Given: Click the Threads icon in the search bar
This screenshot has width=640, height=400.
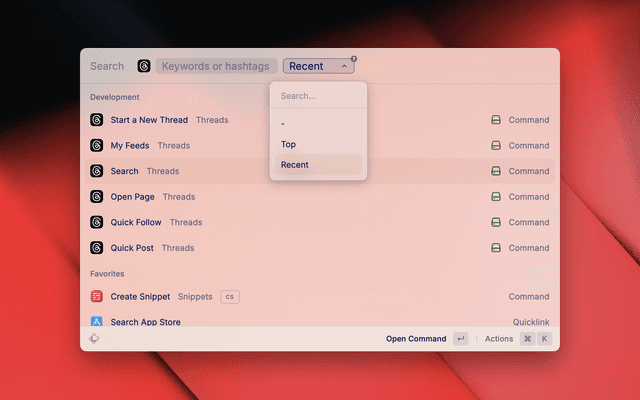Looking at the screenshot, I should [144, 66].
